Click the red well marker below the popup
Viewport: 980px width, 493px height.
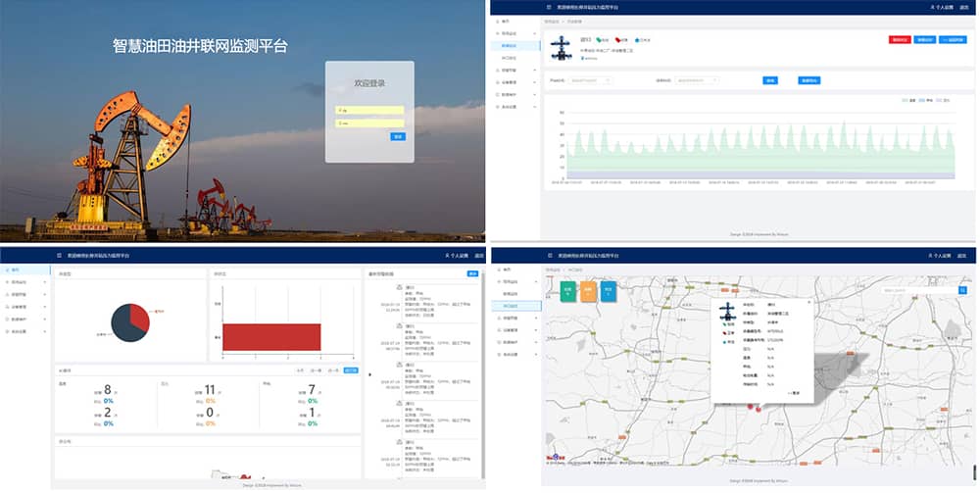coord(751,406)
